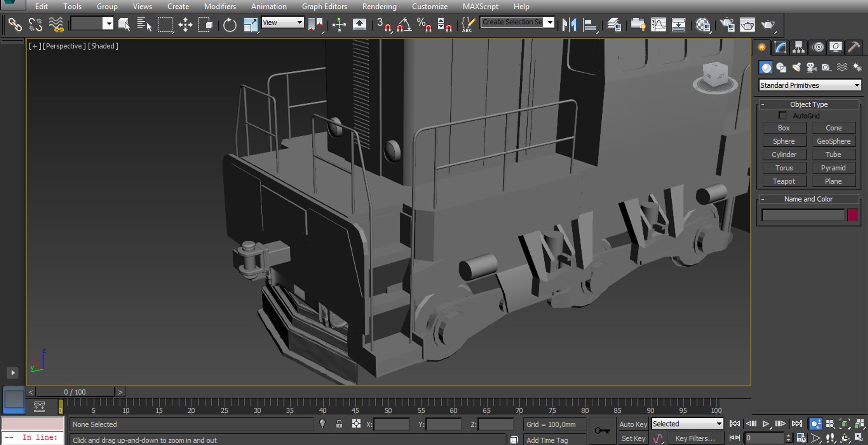Click the GeoSphere primitive button

(x=834, y=141)
